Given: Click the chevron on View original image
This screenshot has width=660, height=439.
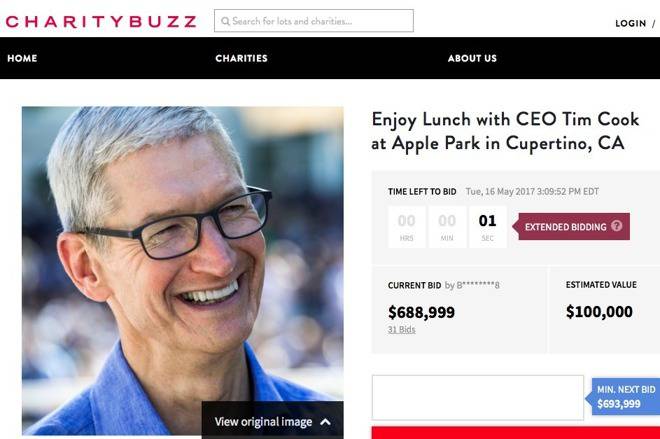Looking at the screenshot, I should (x=325, y=422).
